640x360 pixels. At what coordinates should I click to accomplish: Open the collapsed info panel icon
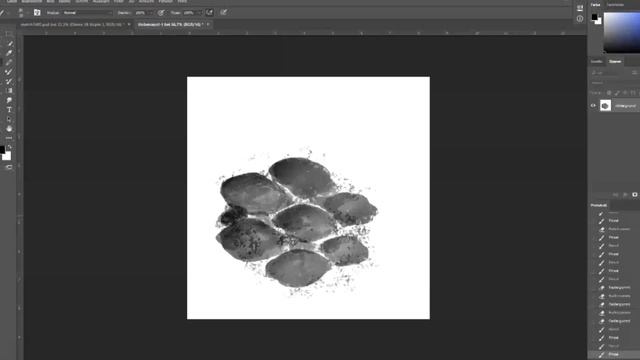click(x=580, y=19)
